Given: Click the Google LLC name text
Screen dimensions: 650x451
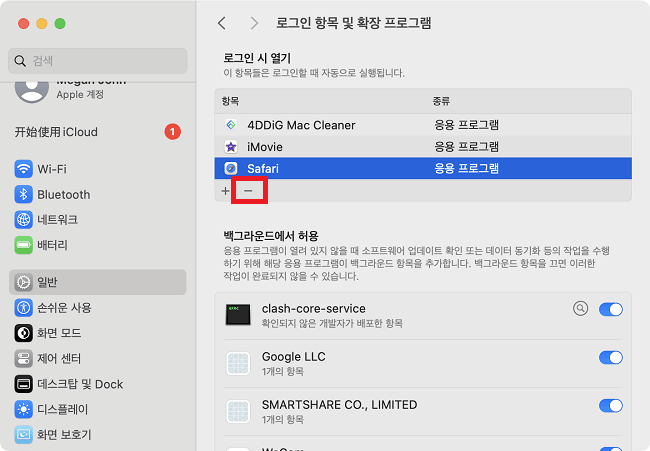Looking at the screenshot, I should [293, 356].
